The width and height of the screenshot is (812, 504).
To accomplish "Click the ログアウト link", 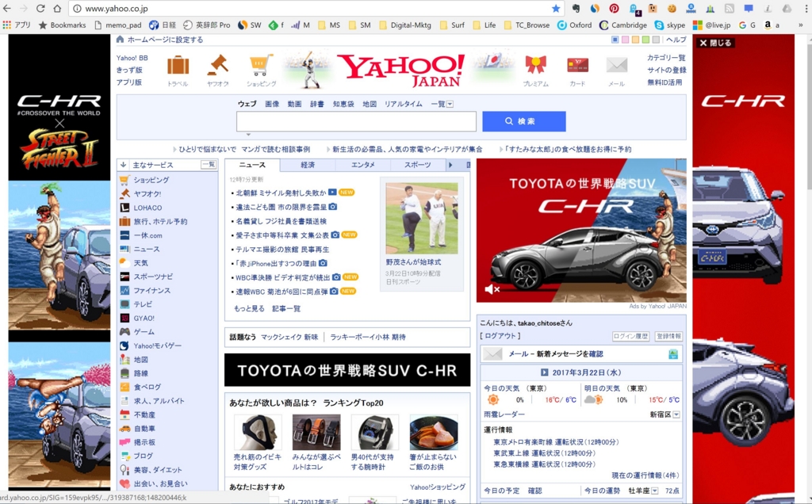I will coord(500,336).
